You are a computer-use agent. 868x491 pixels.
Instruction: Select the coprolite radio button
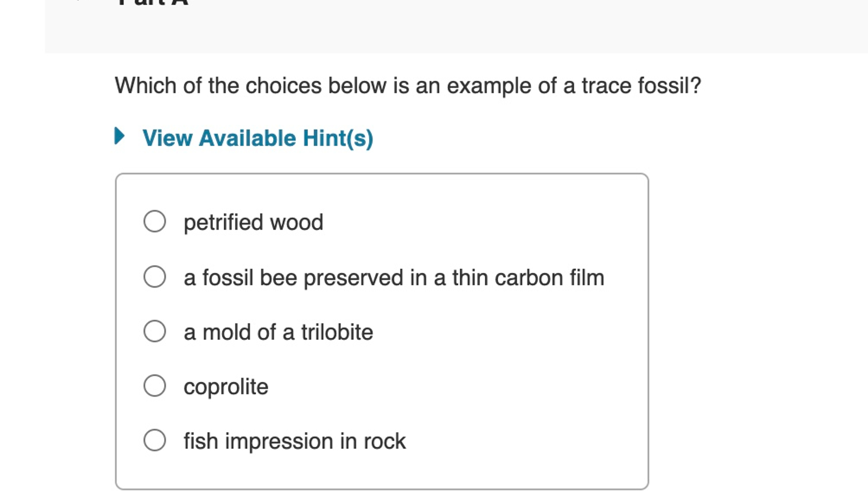pos(154,386)
